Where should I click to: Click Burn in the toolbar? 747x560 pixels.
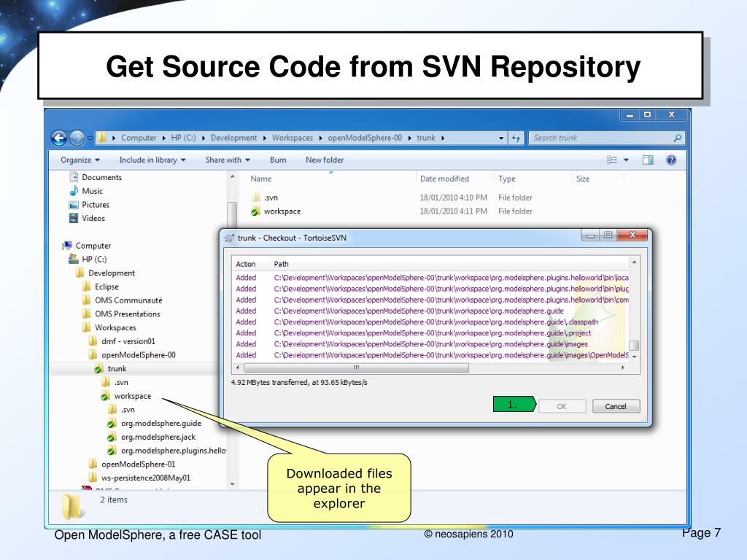[x=278, y=160]
